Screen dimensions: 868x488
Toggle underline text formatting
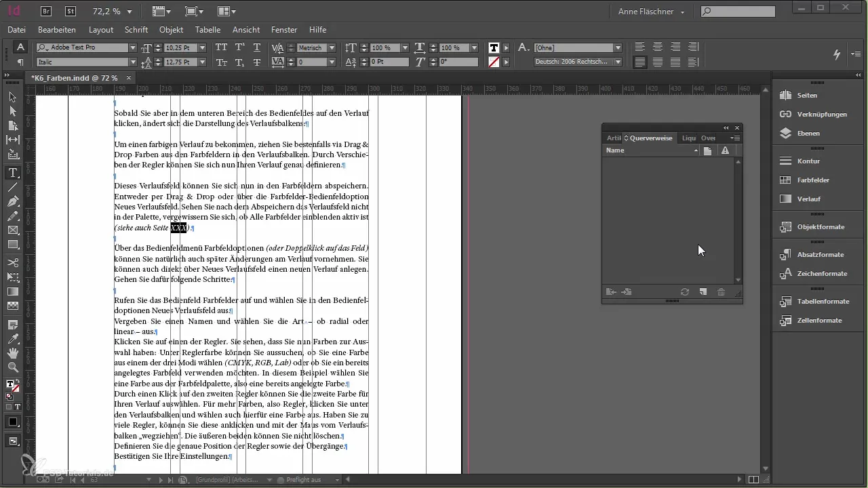[x=256, y=48]
